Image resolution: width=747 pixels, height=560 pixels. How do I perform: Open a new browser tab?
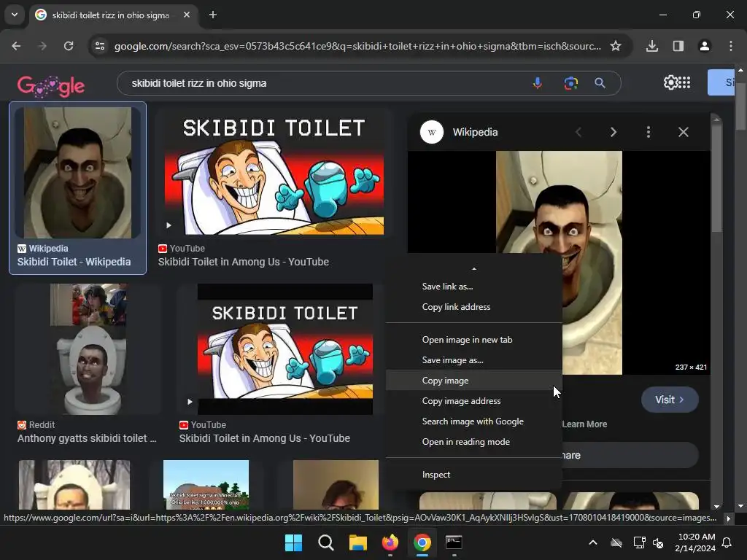[x=213, y=15]
